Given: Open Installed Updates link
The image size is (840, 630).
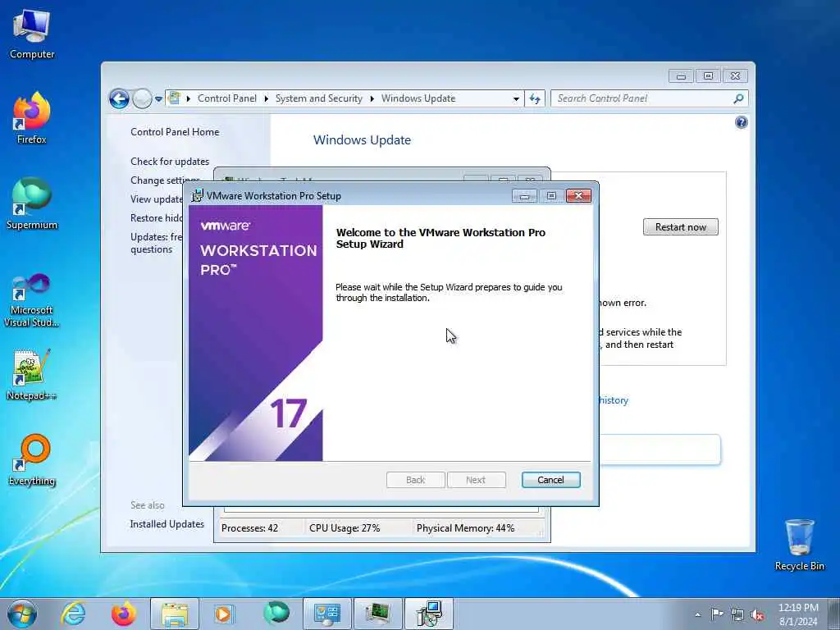Looking at the screenshot, I should [x=167, y=524].
